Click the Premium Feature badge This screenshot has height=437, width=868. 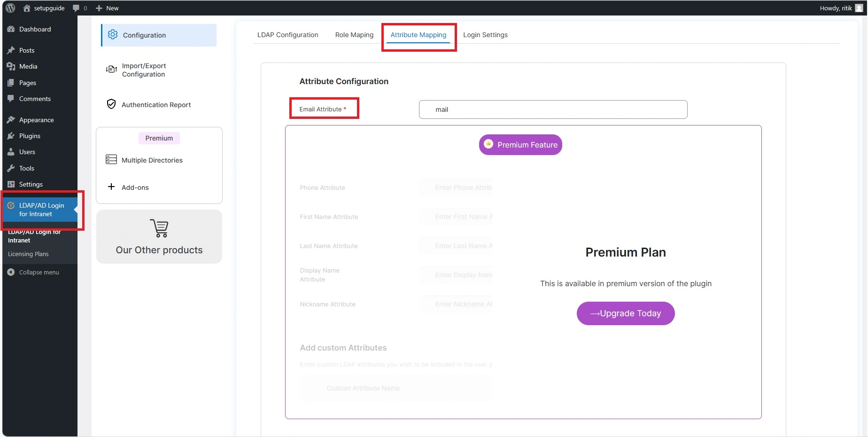click(520, 145)
